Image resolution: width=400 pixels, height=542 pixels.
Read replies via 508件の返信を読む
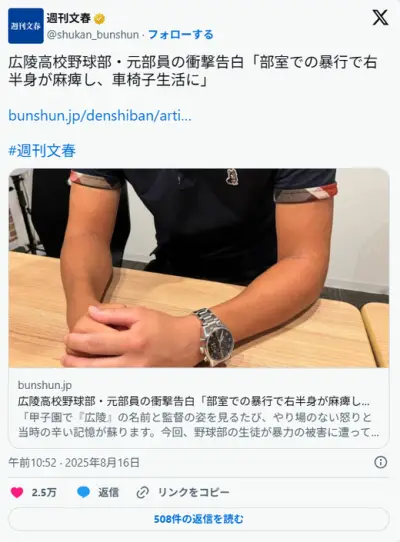click(x=199, y=519)
